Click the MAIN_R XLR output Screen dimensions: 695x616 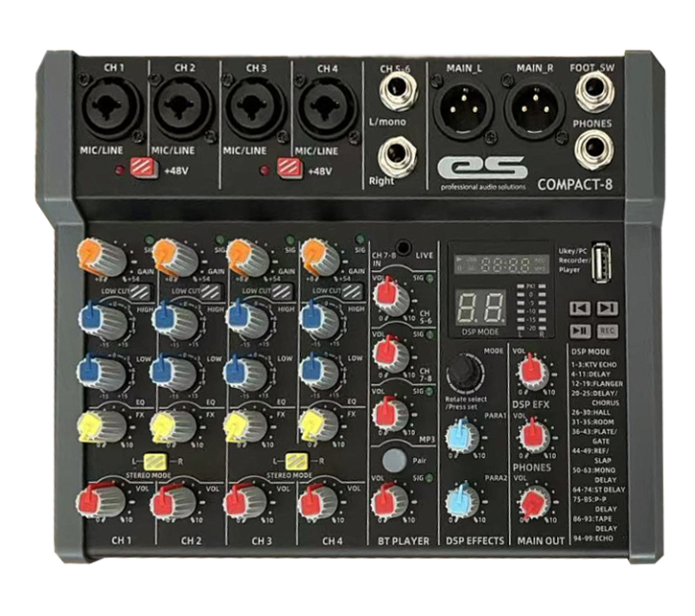point(535,109)
